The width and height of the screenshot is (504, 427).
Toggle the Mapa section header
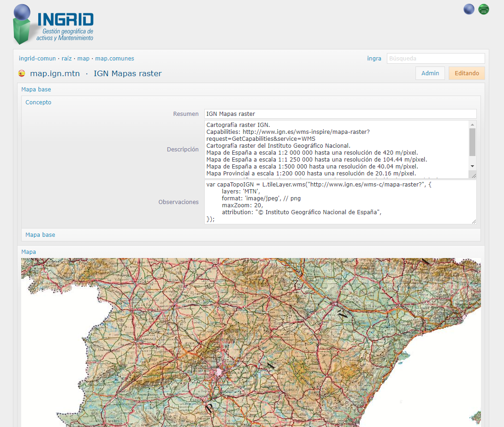tap(29, 252)
